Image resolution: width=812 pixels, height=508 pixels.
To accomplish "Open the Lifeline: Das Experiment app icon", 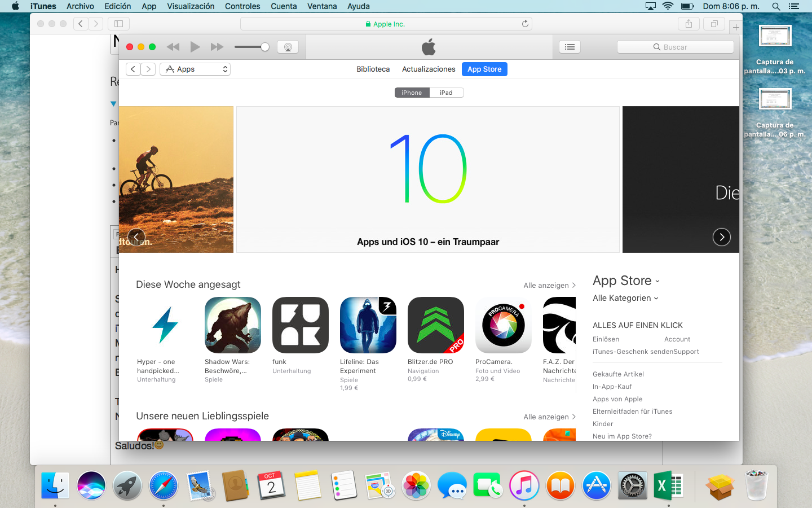I will 368,325.
